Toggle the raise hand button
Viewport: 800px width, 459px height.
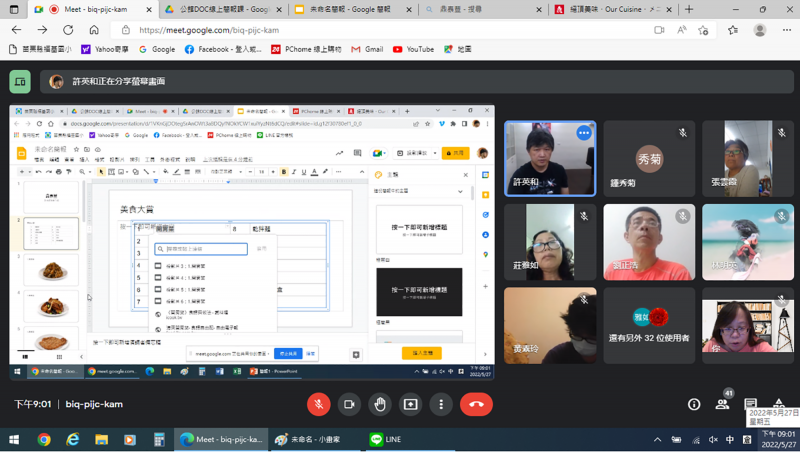tap(380, 404)
